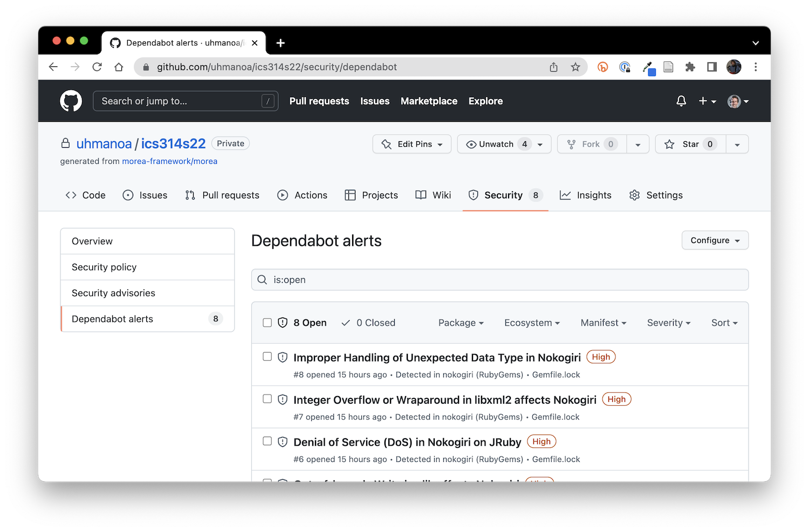Open the ics314s22 repository link

[x=173, y=143]
